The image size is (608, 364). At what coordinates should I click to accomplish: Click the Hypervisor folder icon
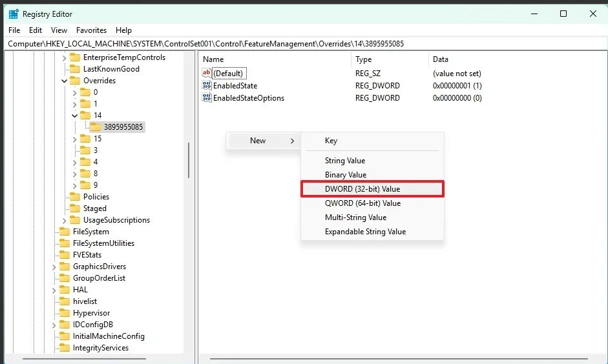(65, 313)
